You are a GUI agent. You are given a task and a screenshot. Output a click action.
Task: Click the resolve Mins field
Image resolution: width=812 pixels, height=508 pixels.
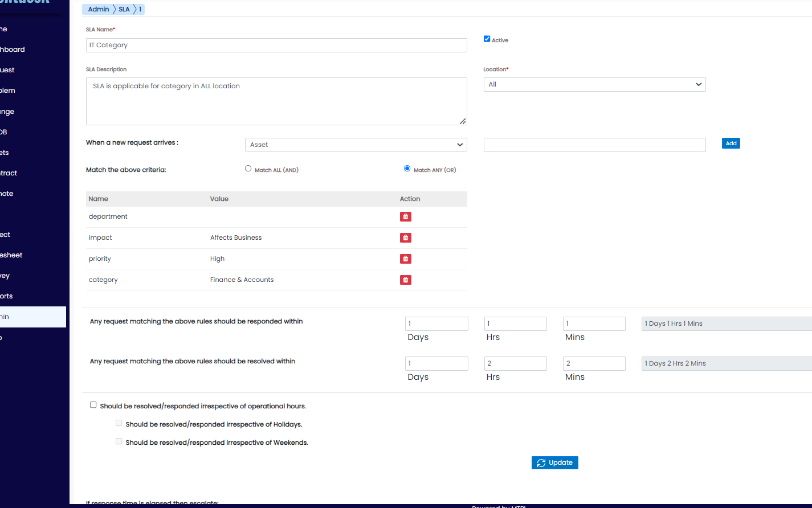[x=594, y=363]
